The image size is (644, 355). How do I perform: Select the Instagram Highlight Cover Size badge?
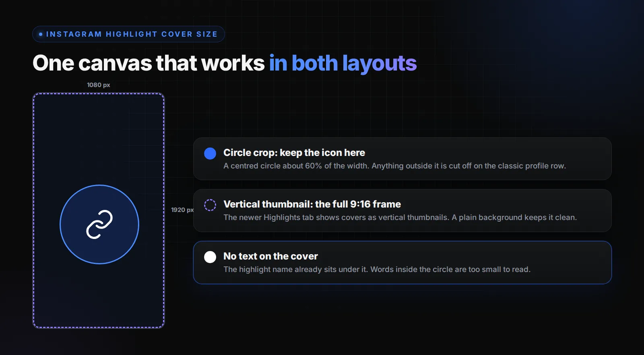coord(128,34)
